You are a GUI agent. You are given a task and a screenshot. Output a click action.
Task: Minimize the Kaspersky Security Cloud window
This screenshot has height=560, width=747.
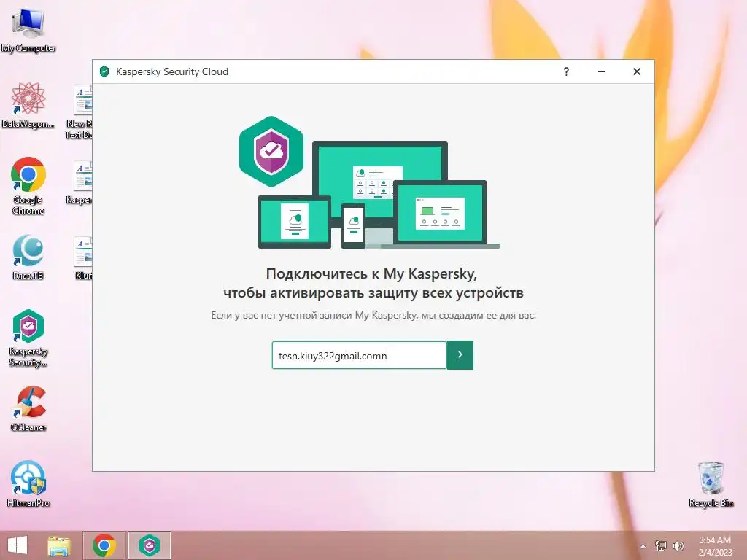coord(602,71)
